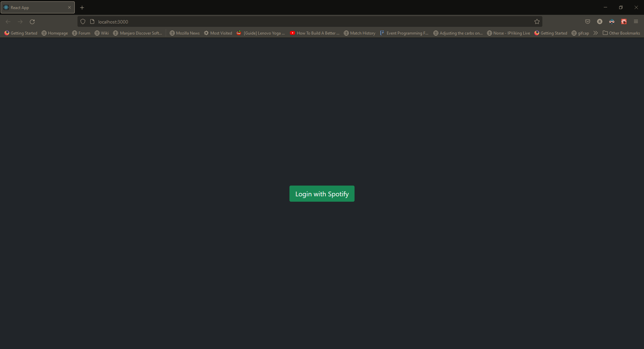Go forward using the forward arrow

pos(20,22)
